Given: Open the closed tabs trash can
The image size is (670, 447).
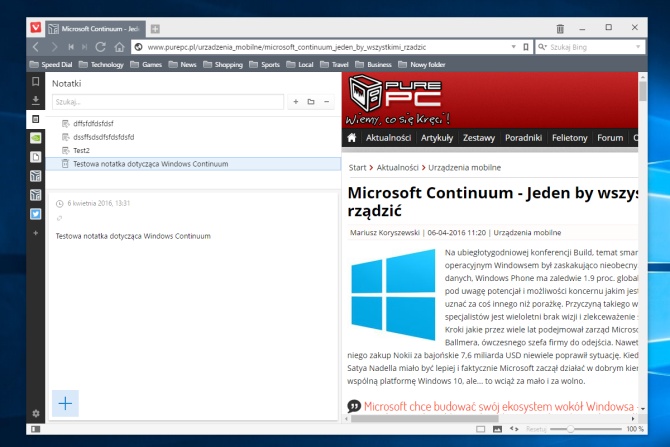Looking at the screenshot, I should point(560,29).
